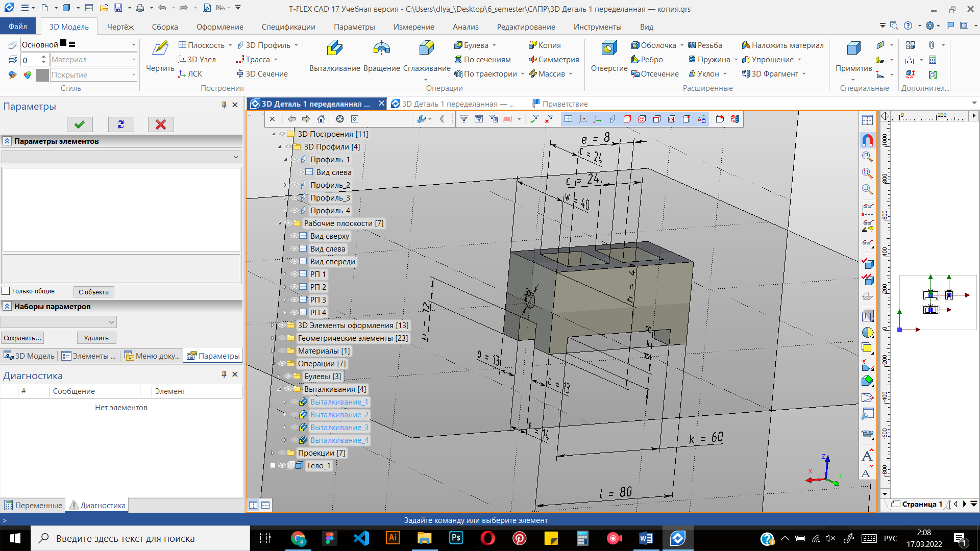Toggle visibility eye of Материалы folder

pyautogui.click(x=282, y=351)
